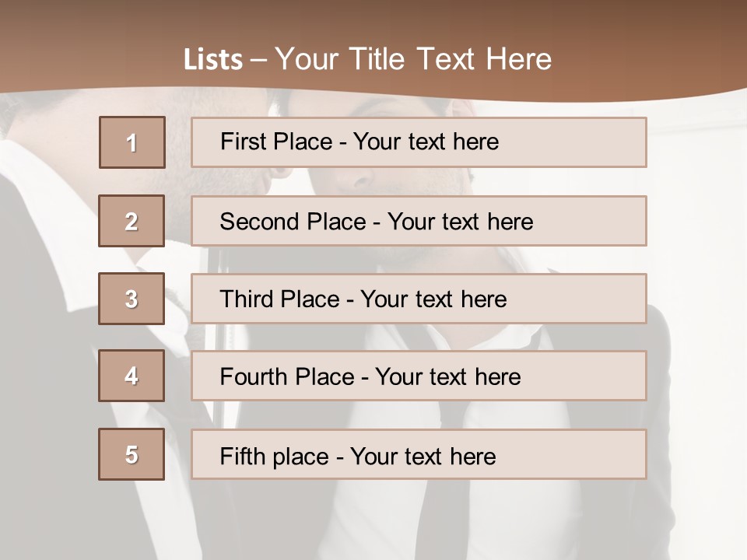Select the number 2 box
Image resolution: width=747 pixels, height=560 pixels.
(x=132, y=221)
